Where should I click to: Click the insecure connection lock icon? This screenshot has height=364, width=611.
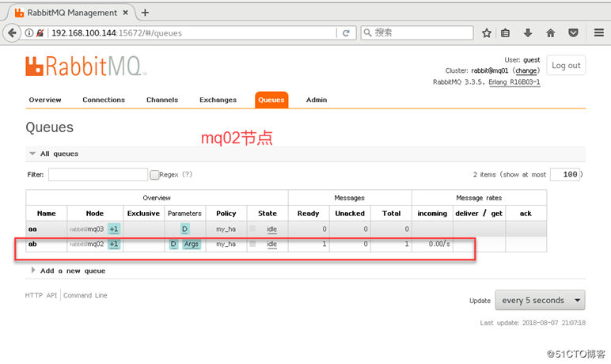(x=40, y=32)
